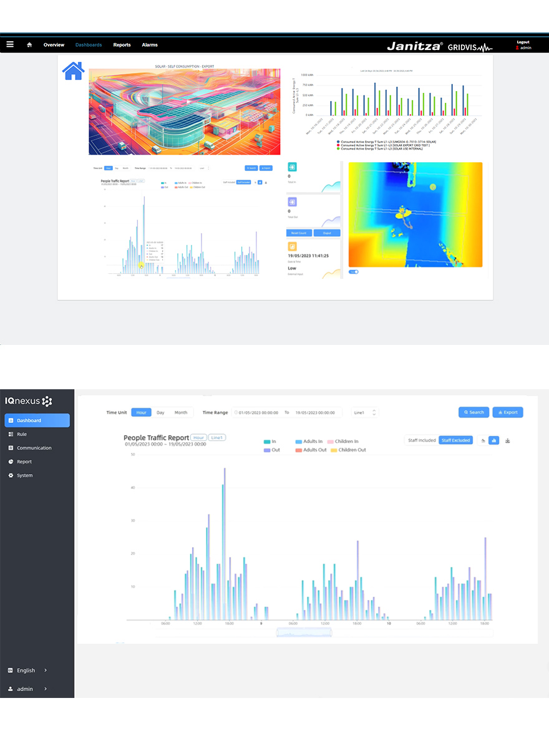
Task: Expand the English language menu
Action: pos(28,671)
